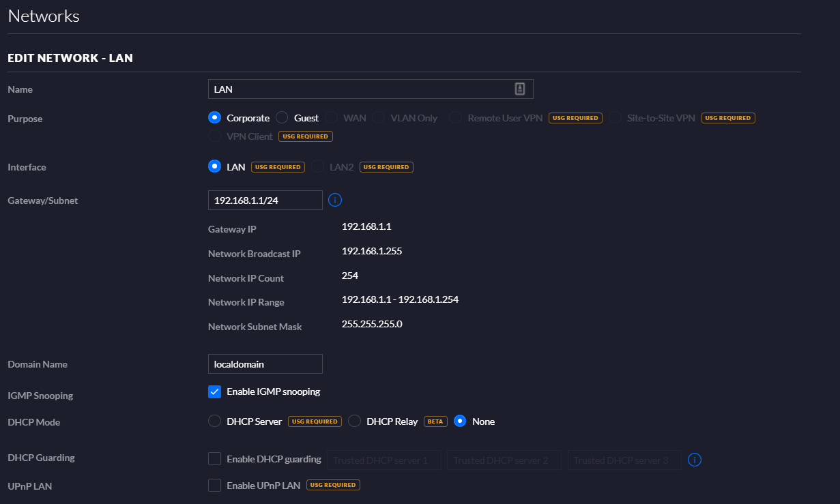The width and height of the screenshot is (840, 504).
Task: Select DHCP Relay mode
Action: pos(354,421)
